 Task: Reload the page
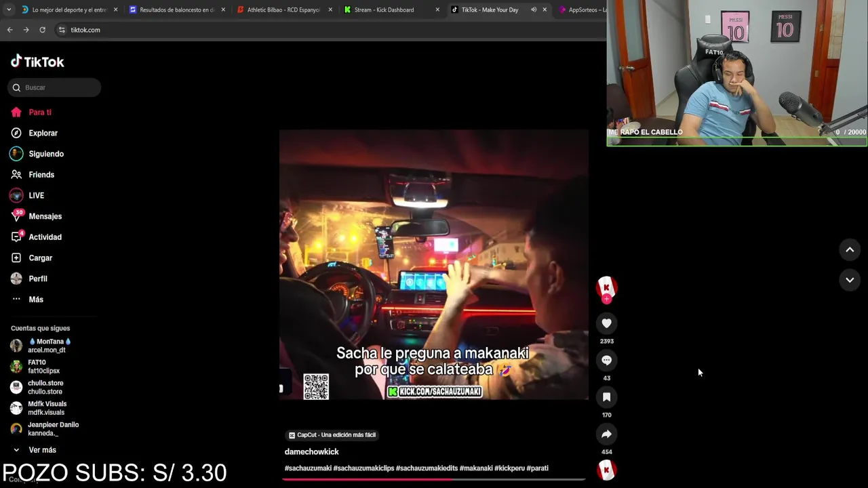tap(42, 30)
